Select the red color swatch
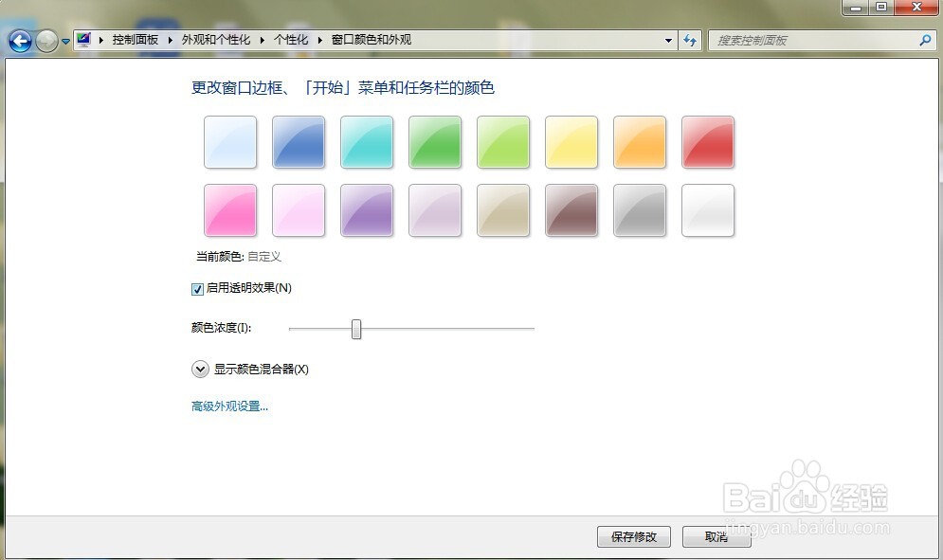The height and width of the screenshot is (560, 943). point(708,142)
